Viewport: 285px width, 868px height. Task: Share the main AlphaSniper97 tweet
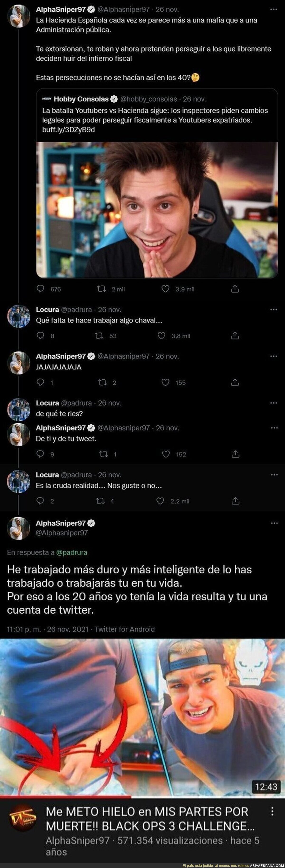[x=235, y=289]
